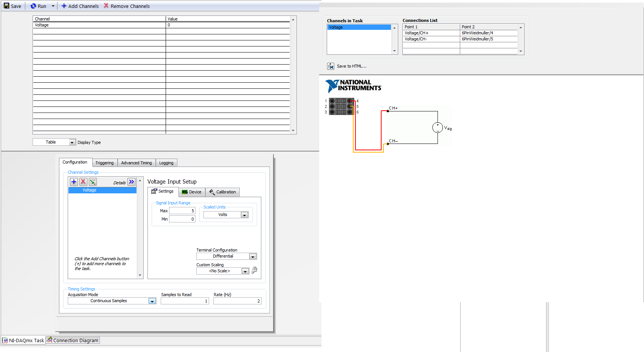Image resolution: width=644 pixels, height=352 pixels.
Task: Click the Channel column header
Action: [99, 19]
